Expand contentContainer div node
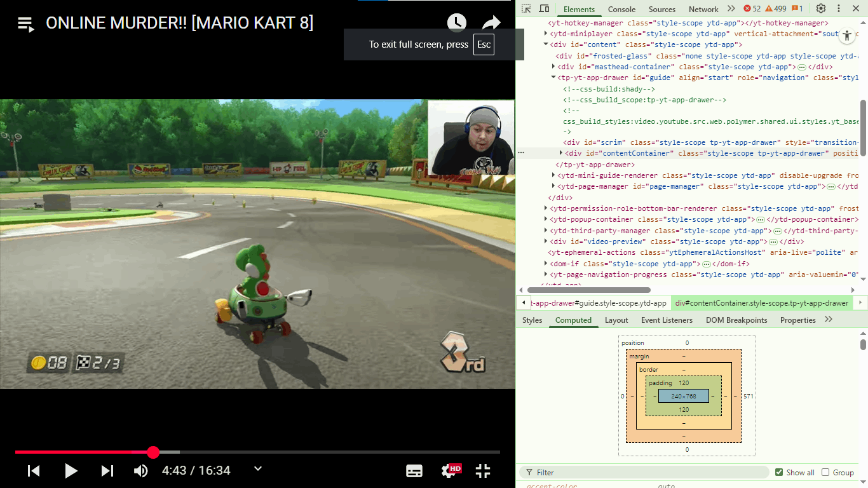The height and width of the screenshot is (488, 868). pos(561,153)
